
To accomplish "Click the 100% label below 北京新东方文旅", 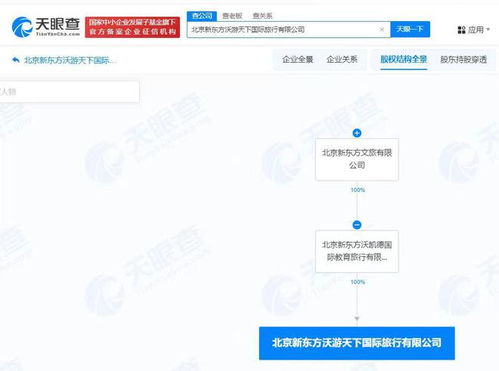I will coord(358,190).
